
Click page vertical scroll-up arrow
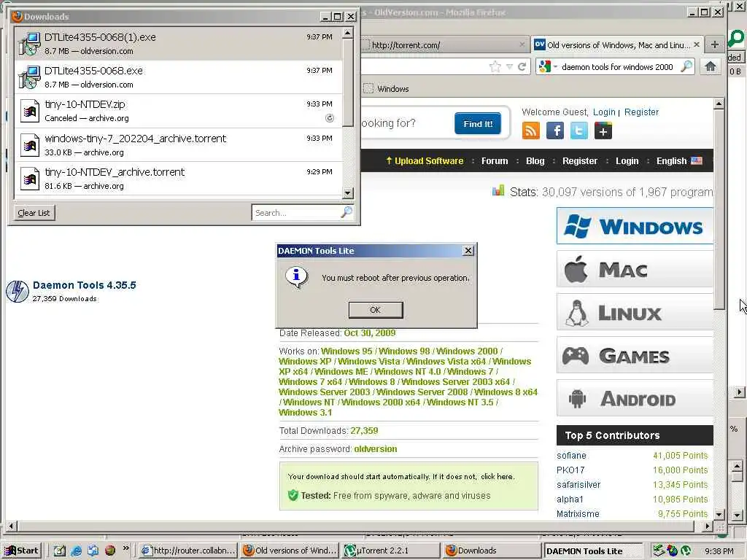tap(719, 104)
